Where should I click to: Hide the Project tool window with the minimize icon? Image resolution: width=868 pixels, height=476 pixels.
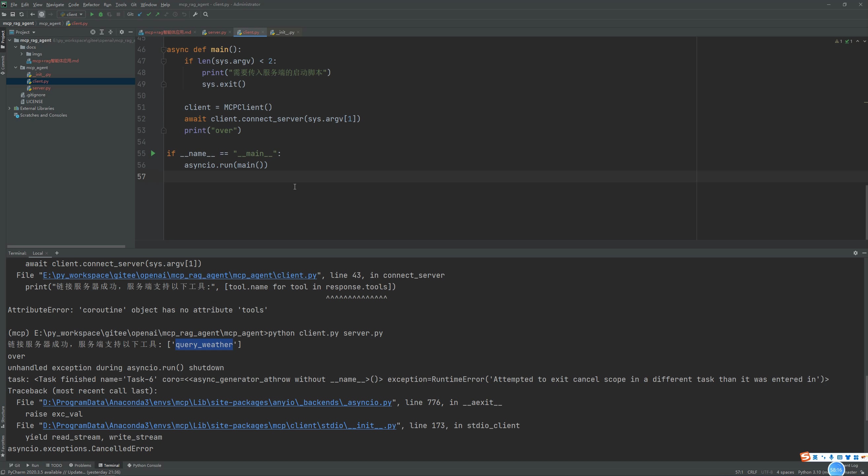[131, 32]
